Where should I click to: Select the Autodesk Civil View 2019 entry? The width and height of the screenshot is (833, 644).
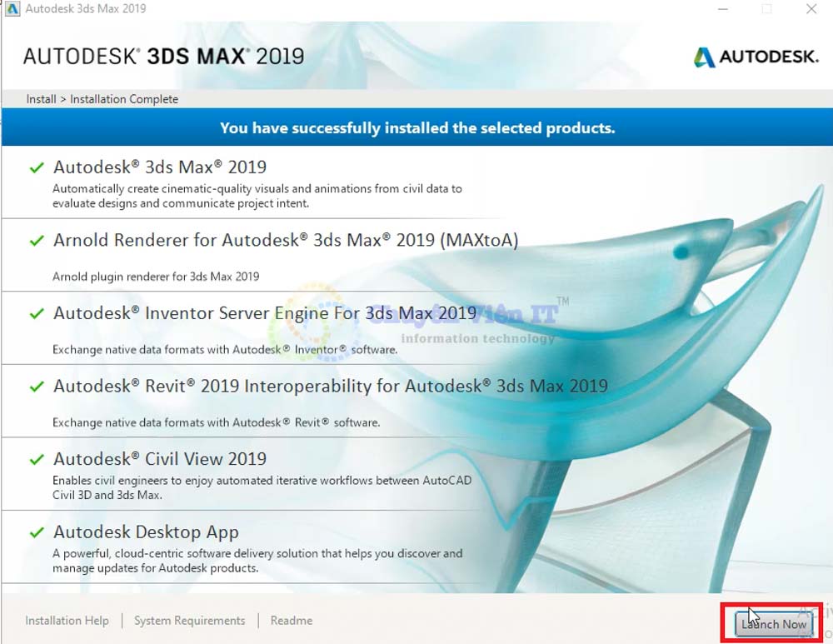tap(160, 459)
